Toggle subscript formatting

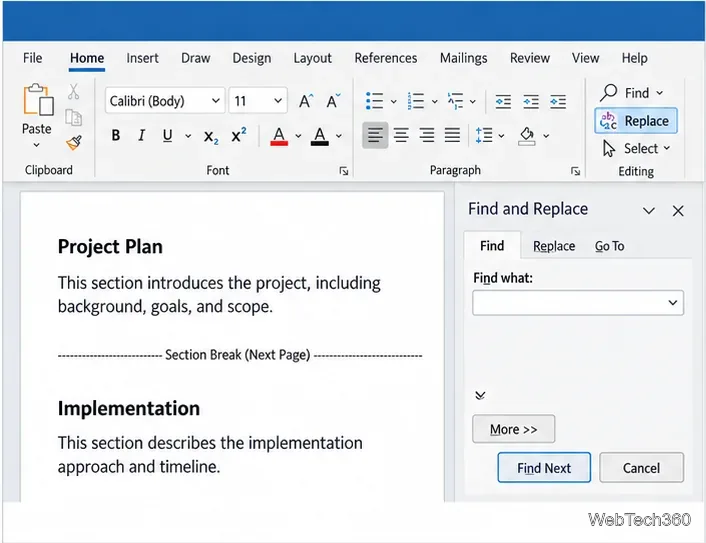point(211,136)
